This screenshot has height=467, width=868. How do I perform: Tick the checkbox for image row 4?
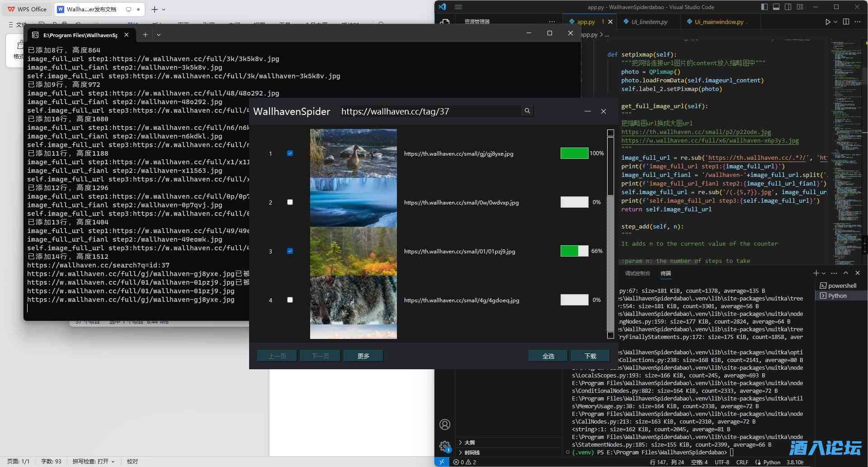tap(290, 300)
